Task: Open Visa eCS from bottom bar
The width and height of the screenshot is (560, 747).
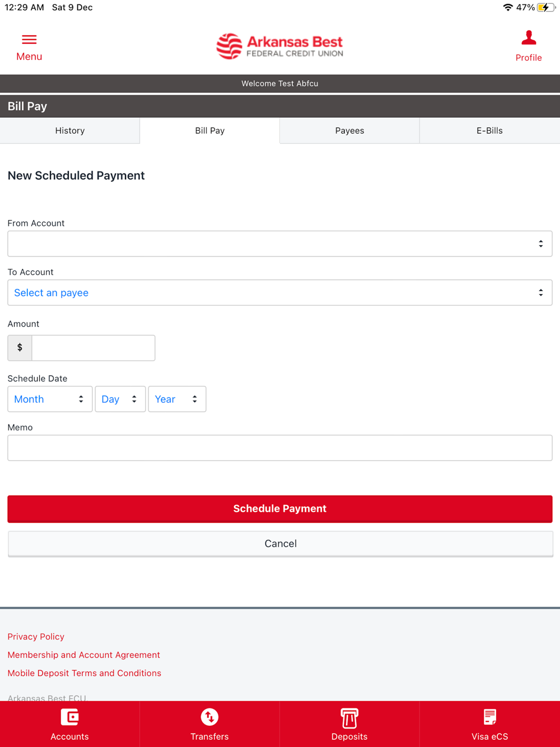Action: pos(489,725)
